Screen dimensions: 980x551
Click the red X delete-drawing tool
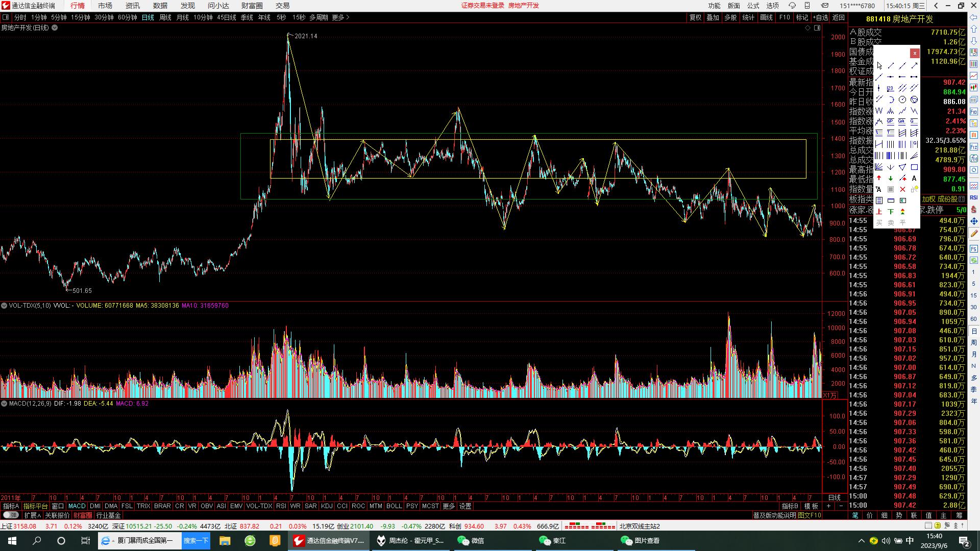pyautogui.click(x=902, y=189)
